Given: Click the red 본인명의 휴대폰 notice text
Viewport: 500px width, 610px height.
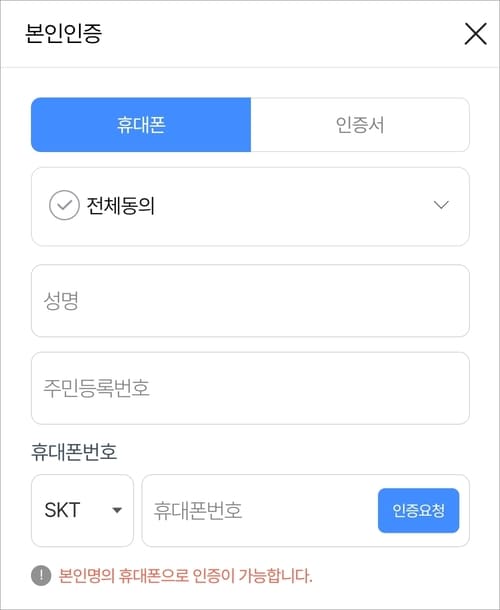Looking at the screenshot, I should tap(185, 576).
